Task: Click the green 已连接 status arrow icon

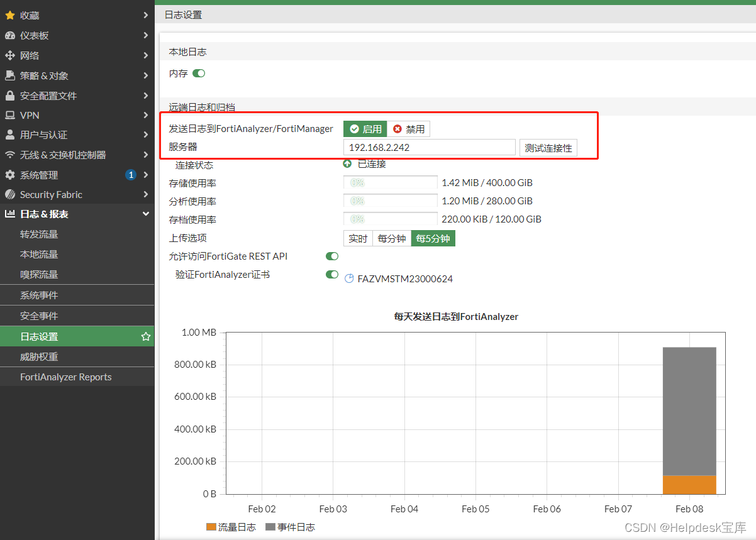Action: 347,163
